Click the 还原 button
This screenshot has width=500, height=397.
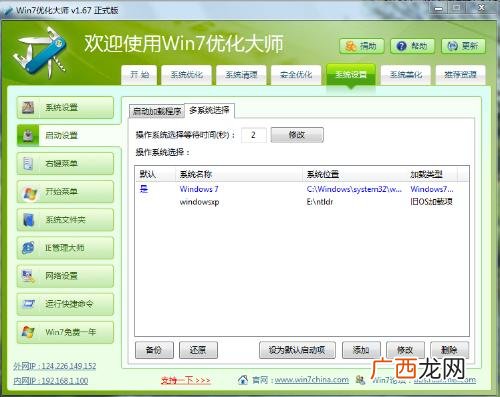click(198, 350)
